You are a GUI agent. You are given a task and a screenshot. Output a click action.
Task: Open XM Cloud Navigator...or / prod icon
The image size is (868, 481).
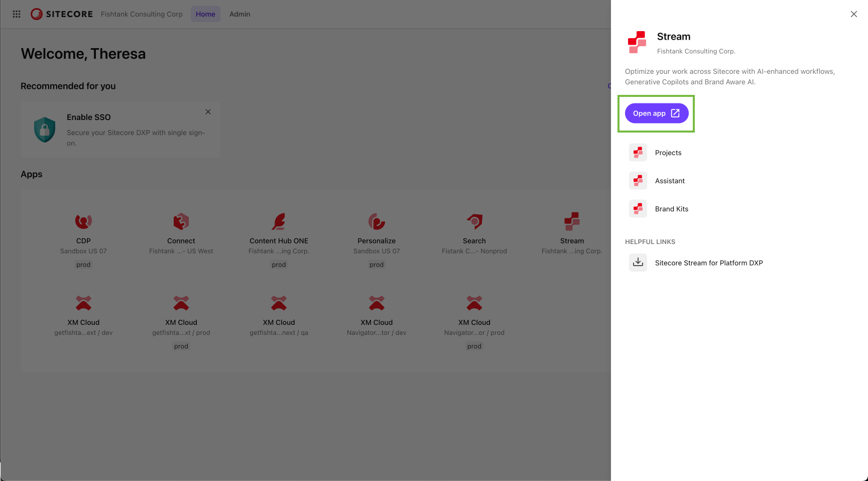(474, 303)
